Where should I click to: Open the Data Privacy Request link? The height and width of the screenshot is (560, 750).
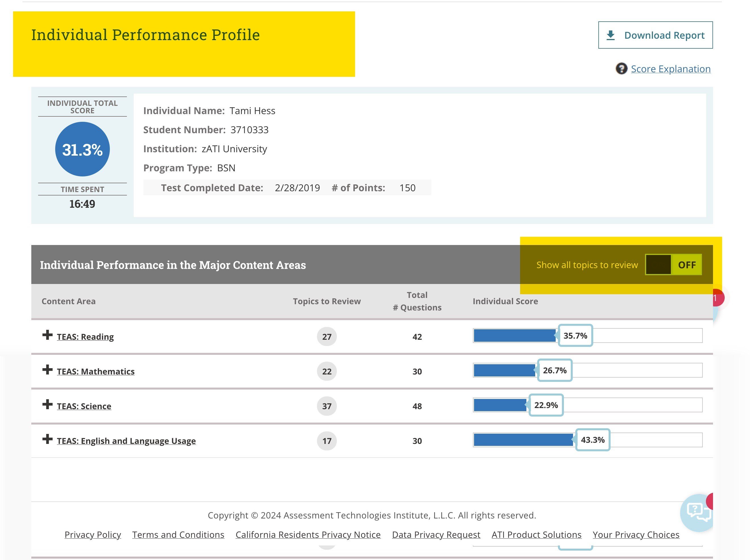[436, 535]
